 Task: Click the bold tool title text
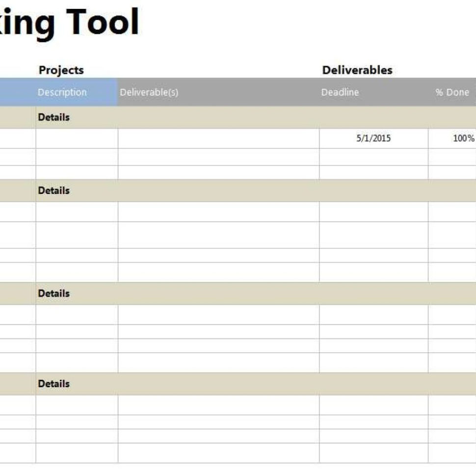pyautogui.click(x=69, y=21)
